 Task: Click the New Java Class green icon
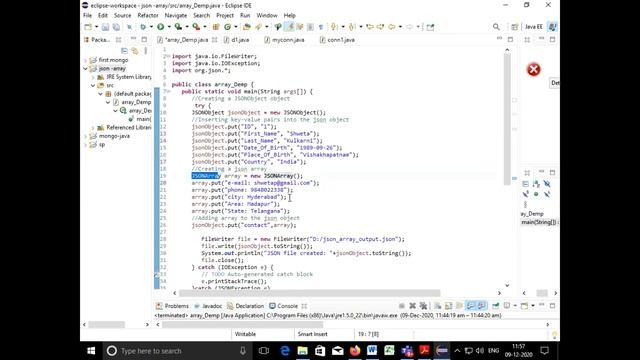[227, 27]
